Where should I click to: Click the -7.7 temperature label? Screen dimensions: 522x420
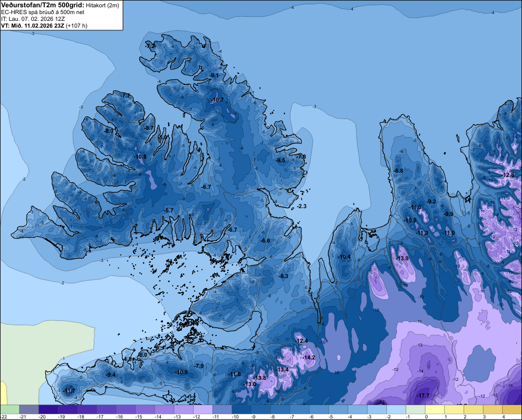click(125, 96)
